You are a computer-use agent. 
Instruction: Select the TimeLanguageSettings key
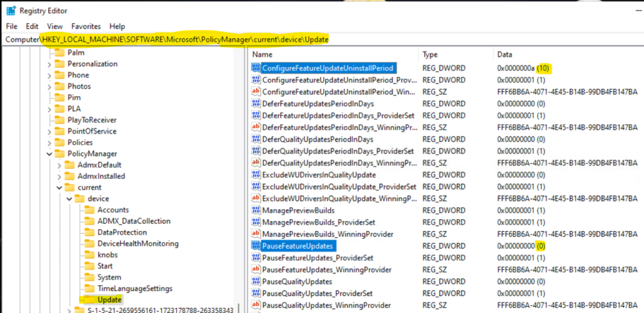click(135, 288)
